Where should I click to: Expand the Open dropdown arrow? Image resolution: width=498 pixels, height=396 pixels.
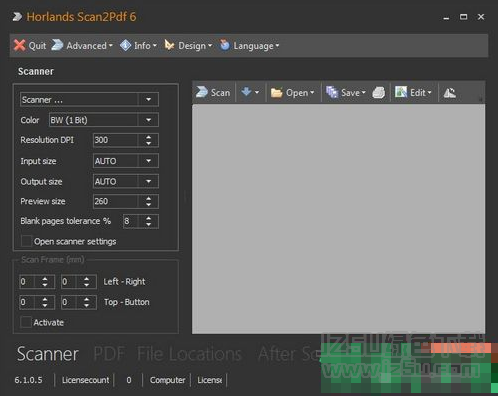(x=312, y=92)
